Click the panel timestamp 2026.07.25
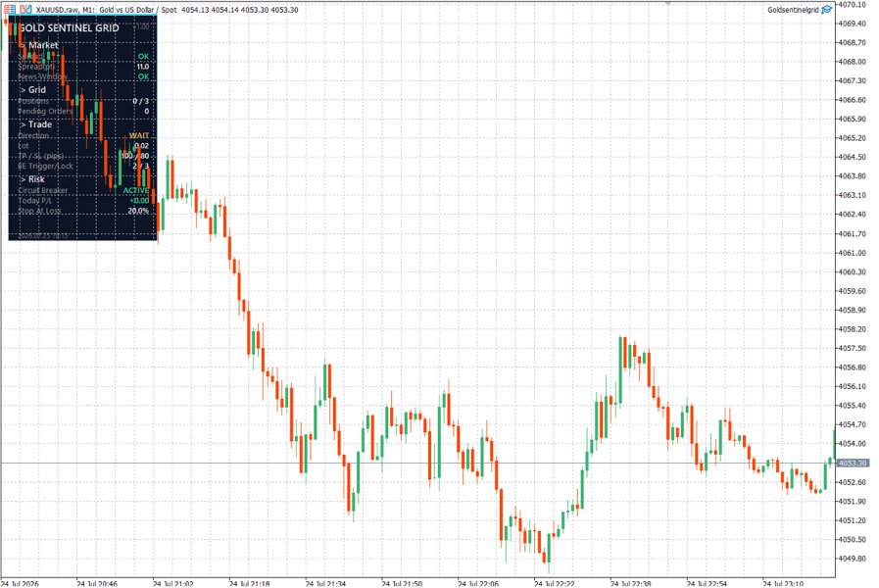This screenshot has height=588, width=879. pos(42,236)
